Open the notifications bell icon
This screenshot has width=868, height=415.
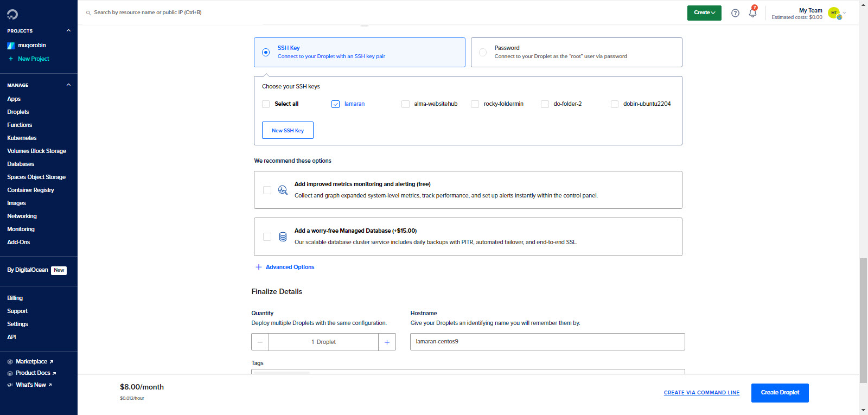tap(752, 12)
